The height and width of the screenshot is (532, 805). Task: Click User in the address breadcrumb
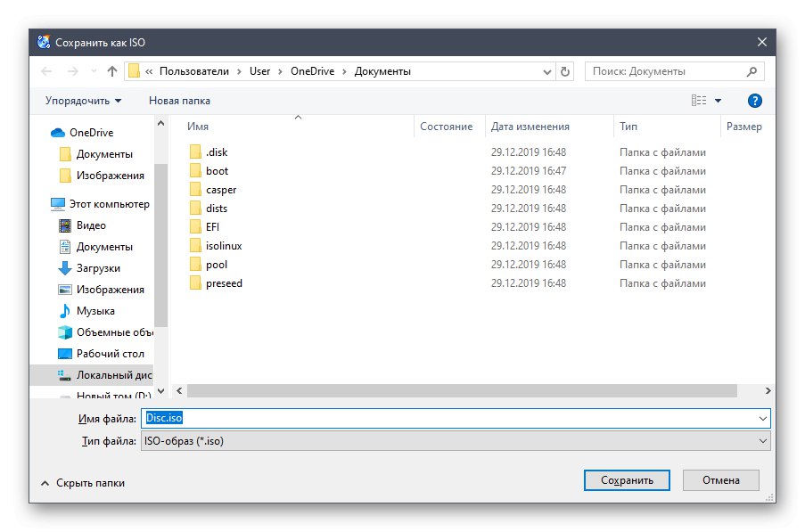click(259, 71)
